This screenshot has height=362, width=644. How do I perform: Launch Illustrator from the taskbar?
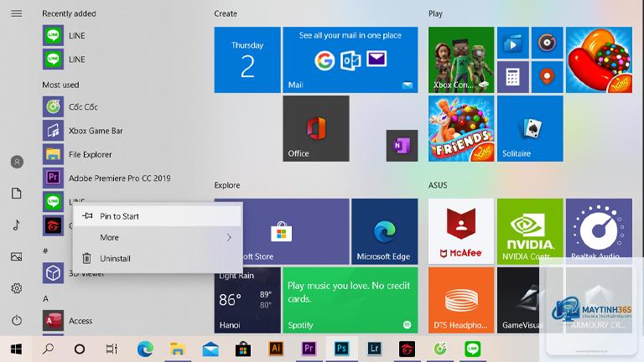276,349
